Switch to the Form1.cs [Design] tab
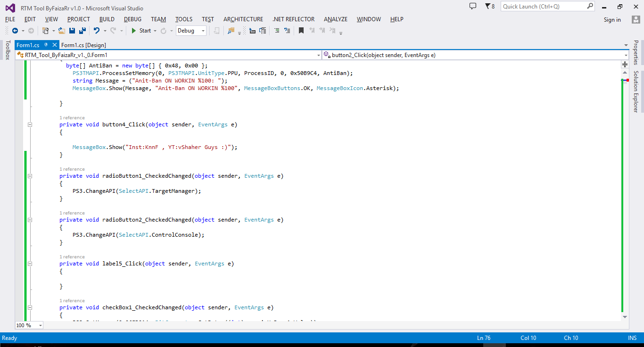 click(x=83, y=45)
